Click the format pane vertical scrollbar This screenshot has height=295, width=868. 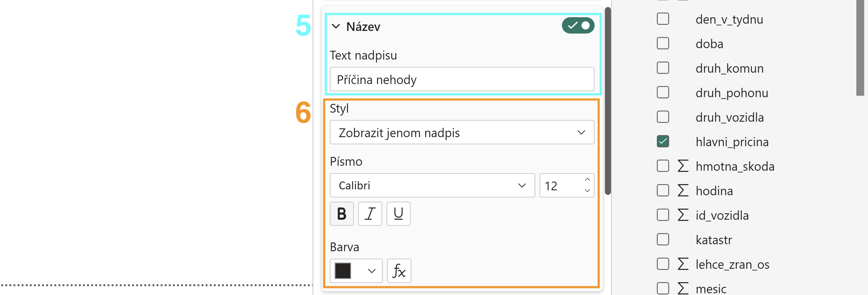(608, 101)
